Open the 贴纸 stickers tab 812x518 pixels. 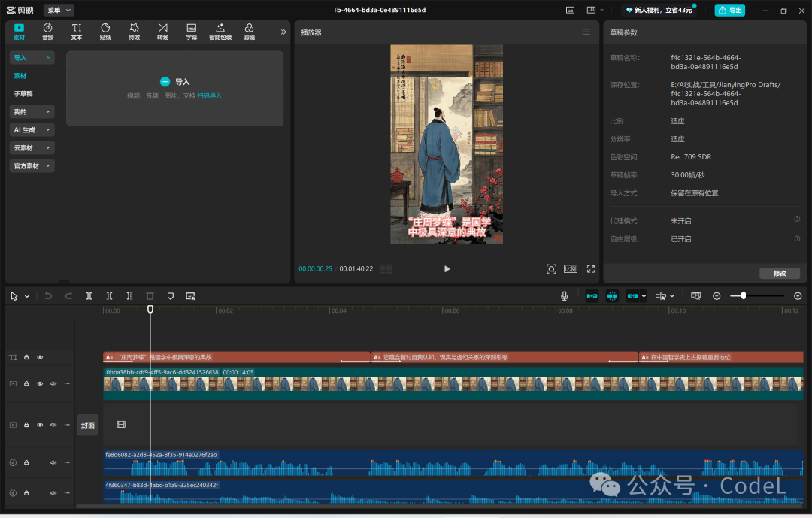105,32
